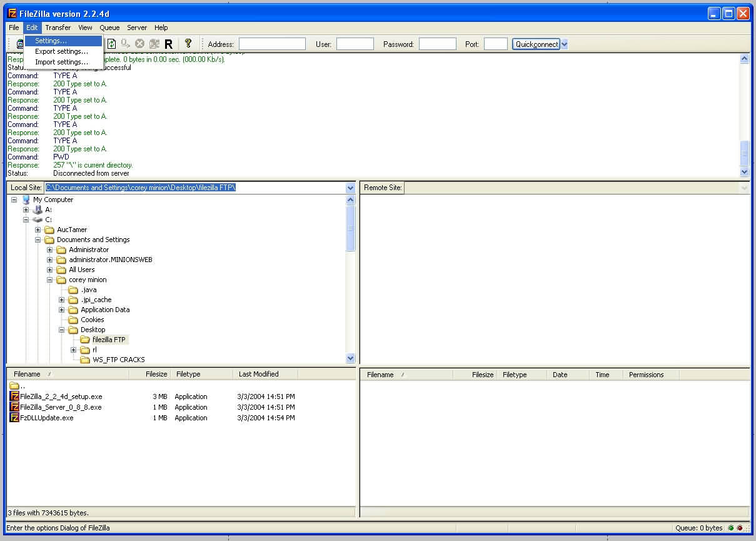Expand the Application Data folder node

click(x=62, y=310)
